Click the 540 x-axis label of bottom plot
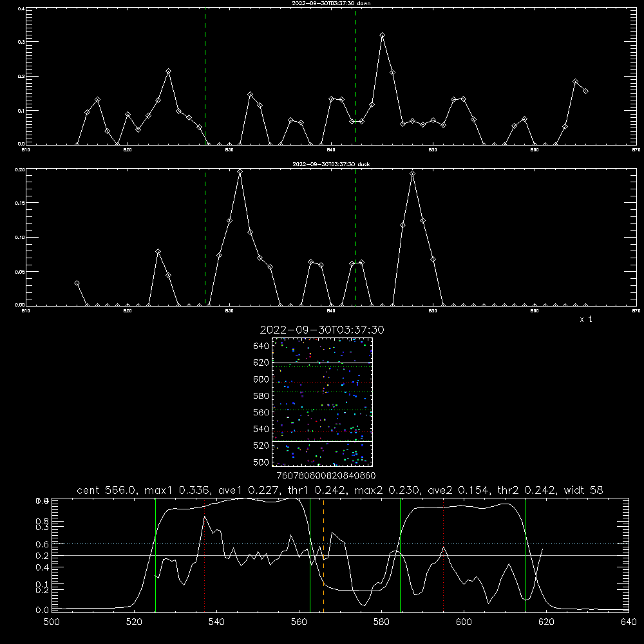The height and width of the screenshot is (644, 644). [x=216, y=622]
